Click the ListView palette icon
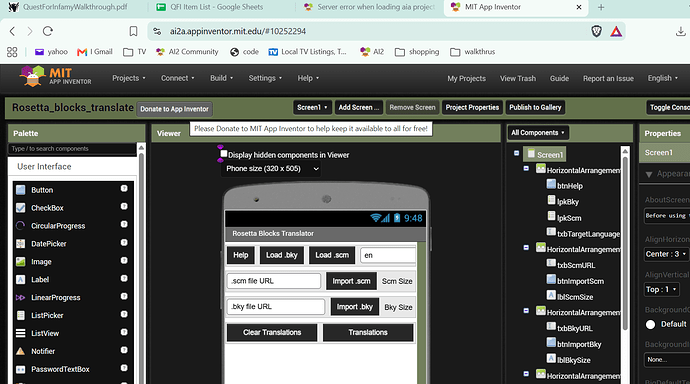The width and height of the screenshot is (690, 384). click(x=21, y=333)
